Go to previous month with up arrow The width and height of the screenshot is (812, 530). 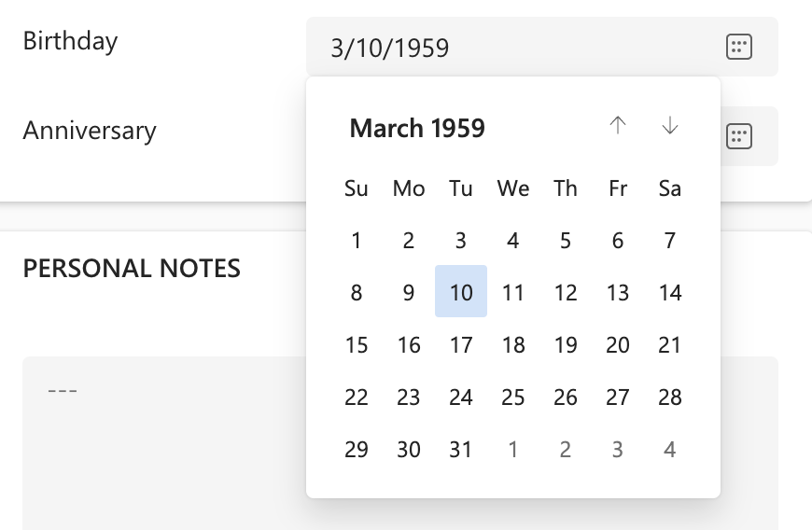[617, 126]
